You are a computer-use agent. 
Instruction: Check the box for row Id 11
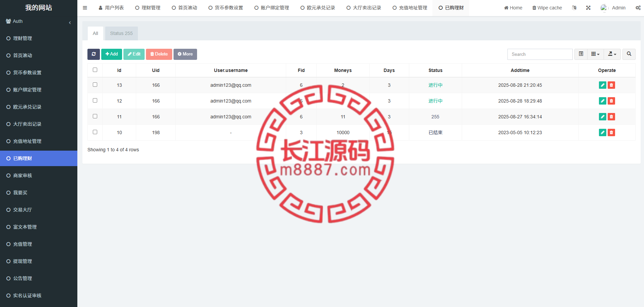(x=95, y=116)
